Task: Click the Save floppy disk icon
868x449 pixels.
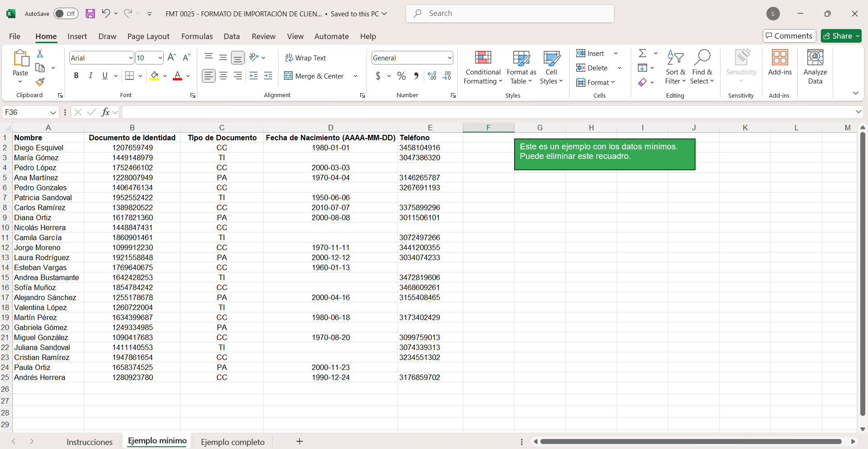Action: tap(90, 14)
